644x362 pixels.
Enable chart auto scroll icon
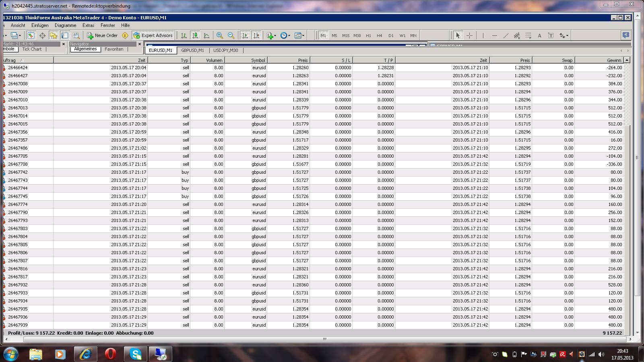pyautogui.click(x=245, y=35)
